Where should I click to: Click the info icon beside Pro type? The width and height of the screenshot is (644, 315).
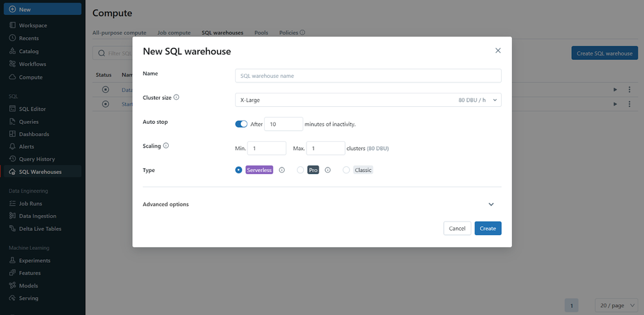click(328, 170)
